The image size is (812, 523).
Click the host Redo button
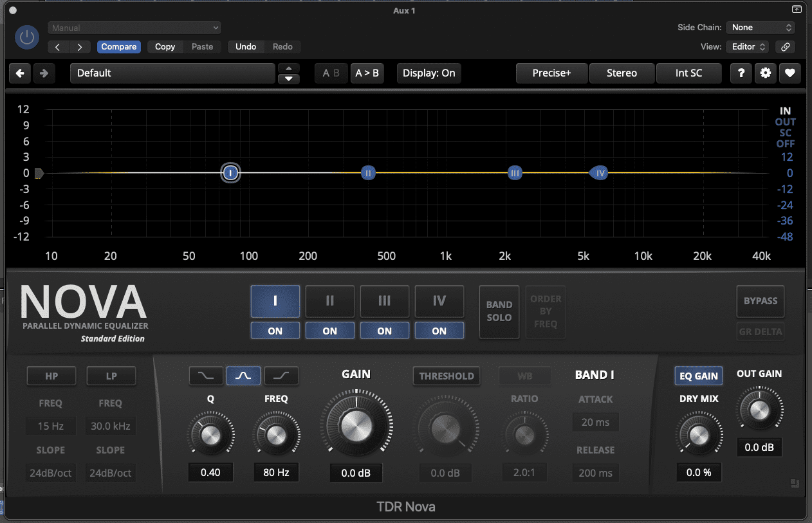[282, 47]
